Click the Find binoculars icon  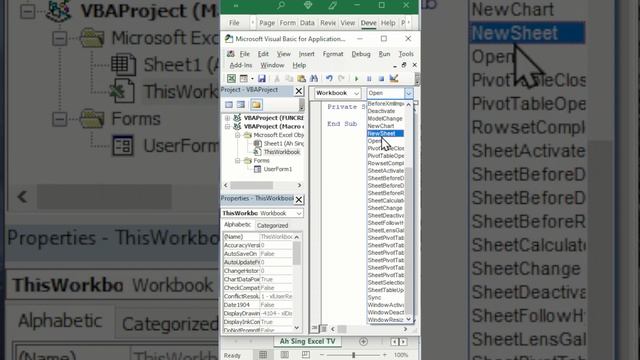[x=314, y=78]
